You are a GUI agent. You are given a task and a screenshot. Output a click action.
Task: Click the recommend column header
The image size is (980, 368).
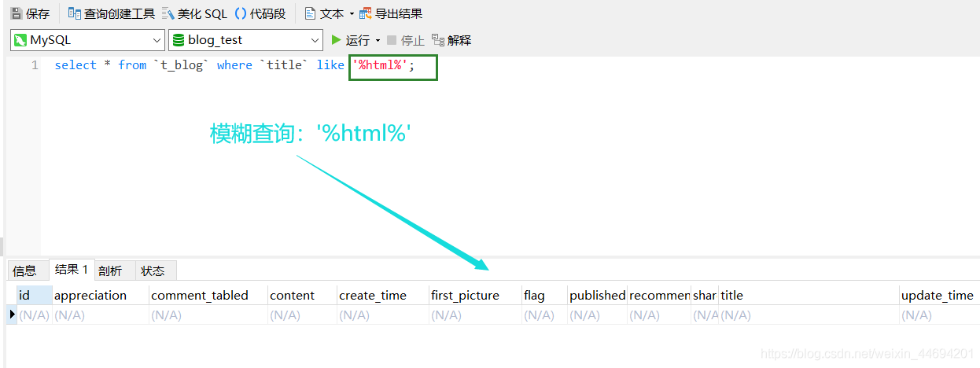(659, 295)
